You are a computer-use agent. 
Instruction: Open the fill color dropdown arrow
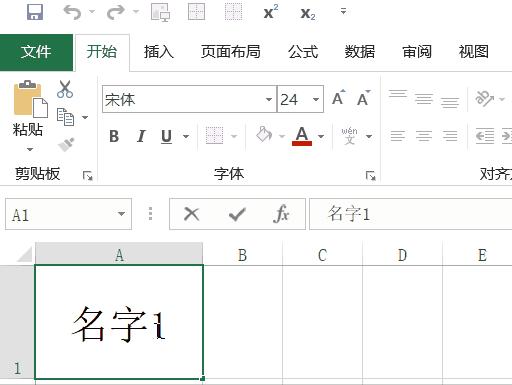(x=282, y=136)
